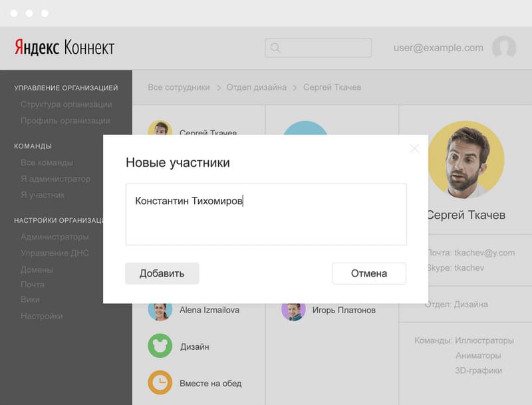The image size is (532, 405).
Task: Close the Новые участники dialog with X
Action: (414, 148)
